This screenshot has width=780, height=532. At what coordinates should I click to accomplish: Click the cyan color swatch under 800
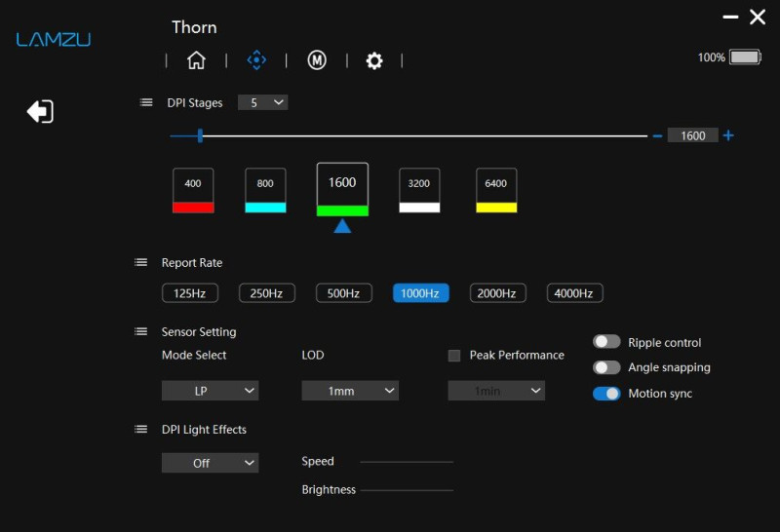click(265, 208)
